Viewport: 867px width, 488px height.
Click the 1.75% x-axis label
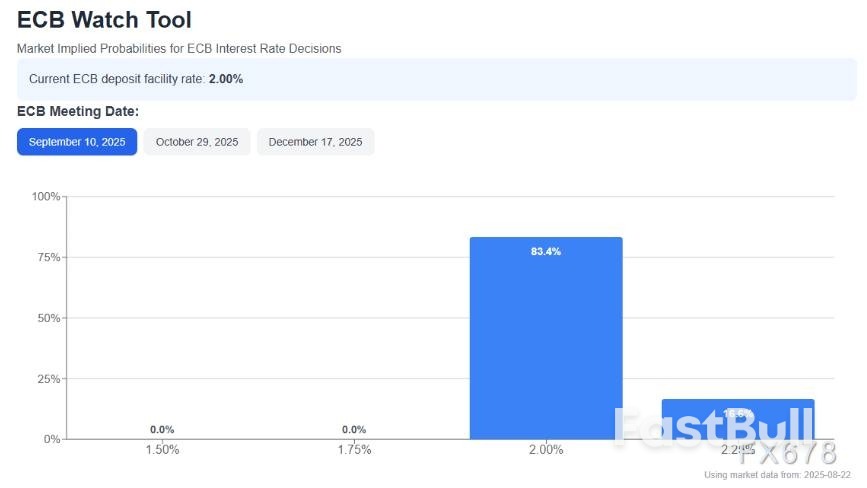tap(354, 450)
